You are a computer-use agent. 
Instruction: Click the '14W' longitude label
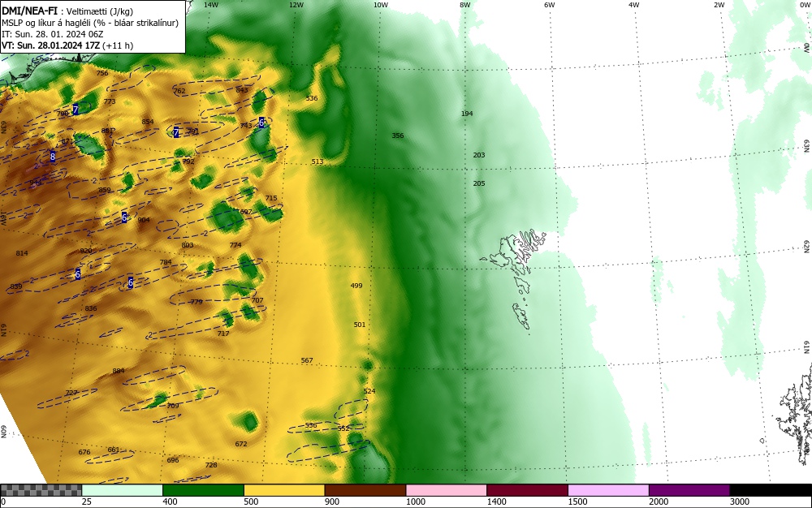(211, 5)
